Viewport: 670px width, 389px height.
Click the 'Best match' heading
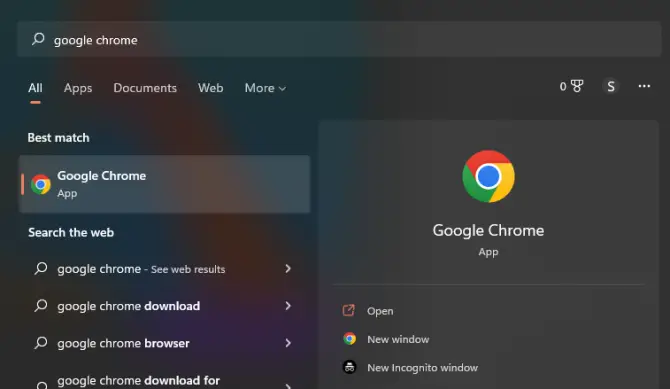point(59,138)
